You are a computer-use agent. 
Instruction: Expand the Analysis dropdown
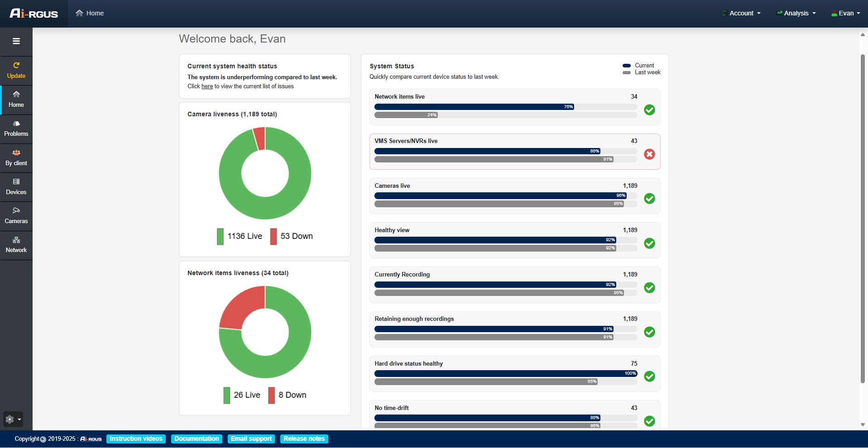pyautogui.click(x=796, y=13)
